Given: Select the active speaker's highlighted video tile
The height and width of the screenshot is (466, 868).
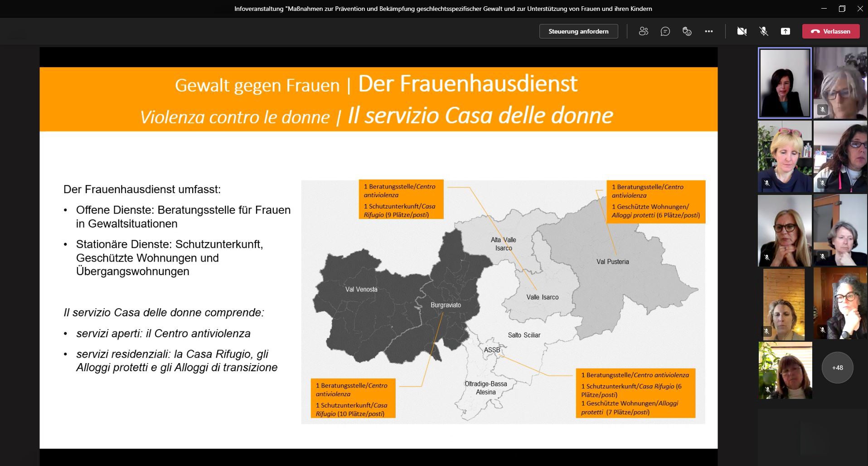Looking at the screenshot, I should (x=785, y=83).
